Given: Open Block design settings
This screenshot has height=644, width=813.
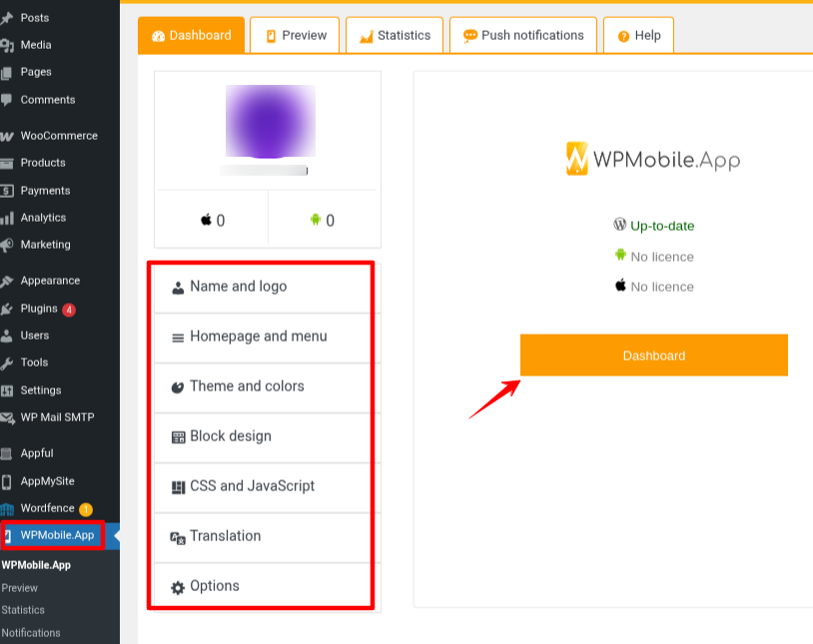Looking at the screenshot, I should tap(268, 436).
